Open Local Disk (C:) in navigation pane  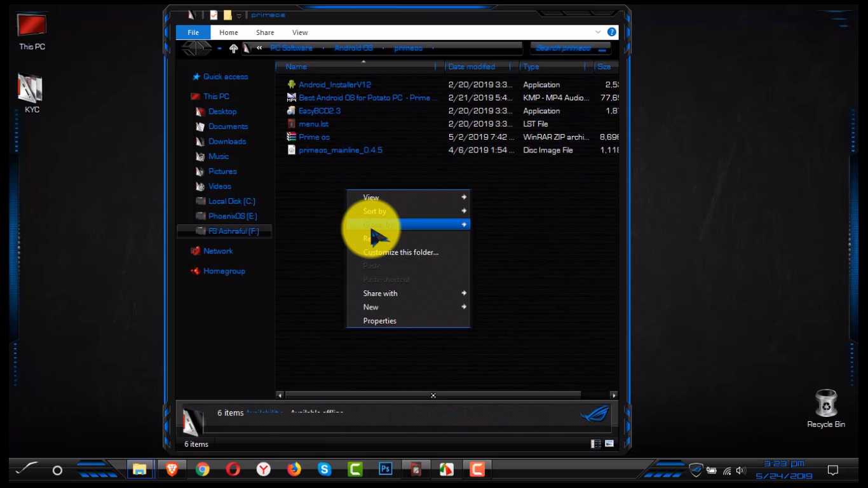point(232,201)
